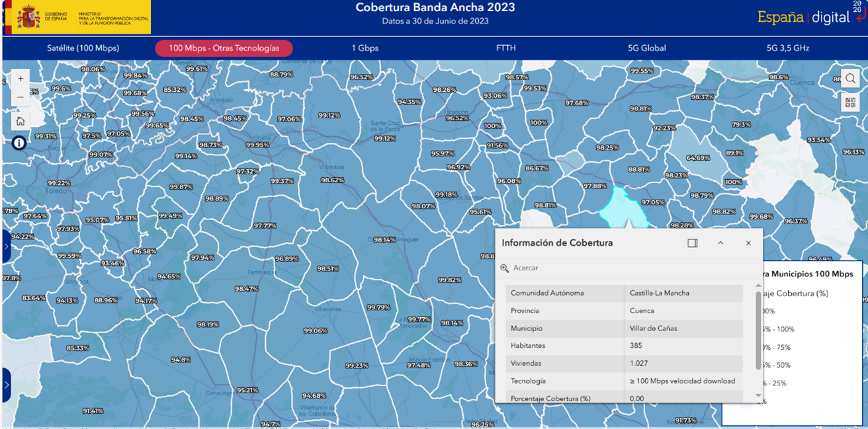The image size is (868, 429).
Task: Click the Información de Cobertura title
Action: tap(557, 243)
